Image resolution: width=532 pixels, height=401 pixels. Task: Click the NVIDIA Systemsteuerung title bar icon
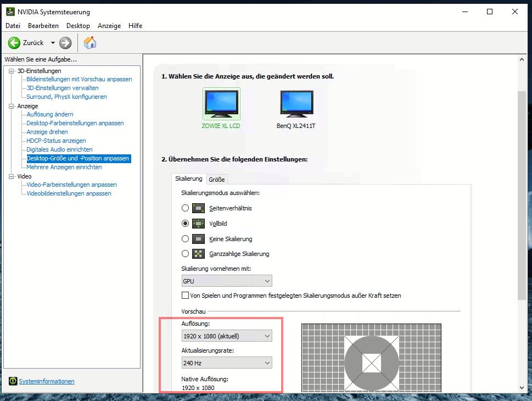click(x=9, y=12)
